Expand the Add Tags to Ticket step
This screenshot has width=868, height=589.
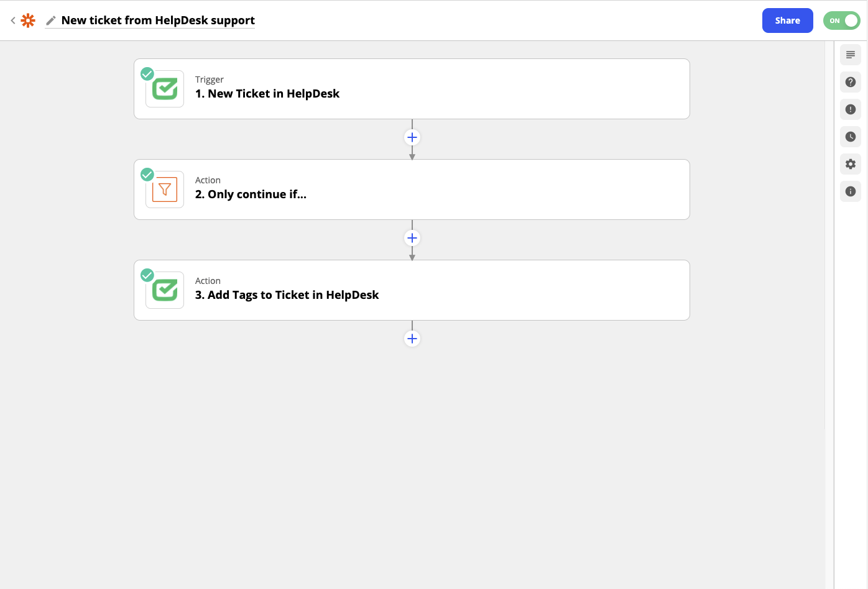[412, 290]
